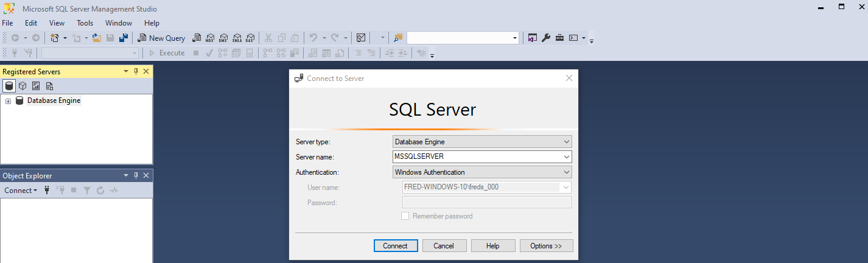Pin the Registered Servers panel
Screen dimensions: 868x263
point(136,72)
